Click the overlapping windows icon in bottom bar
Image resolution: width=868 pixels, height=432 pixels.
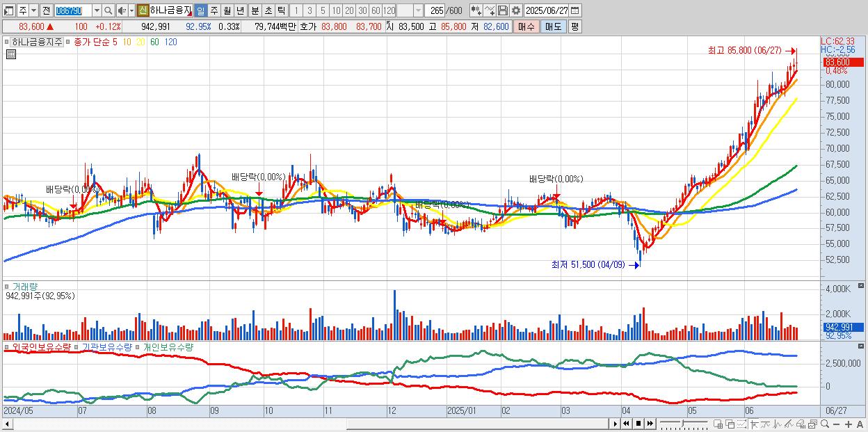click(730, 424)
